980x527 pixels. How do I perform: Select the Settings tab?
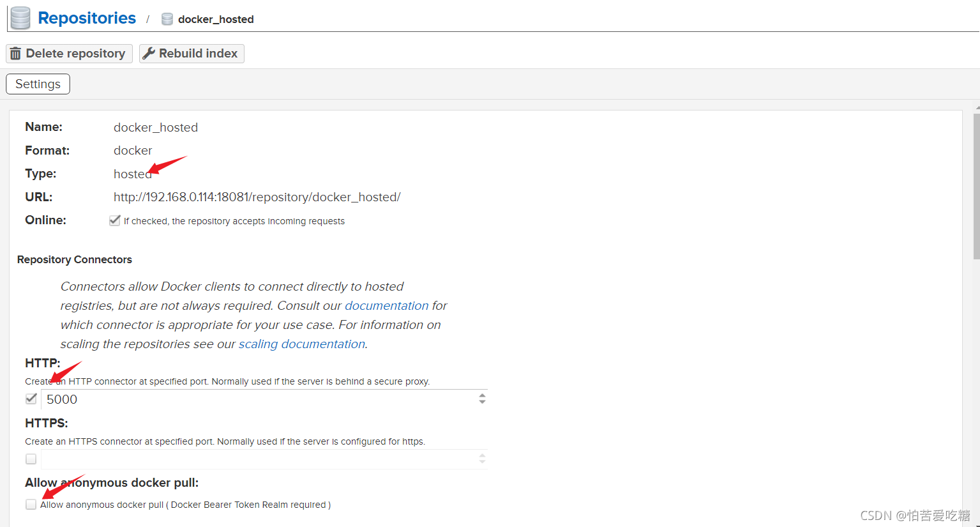38,84
